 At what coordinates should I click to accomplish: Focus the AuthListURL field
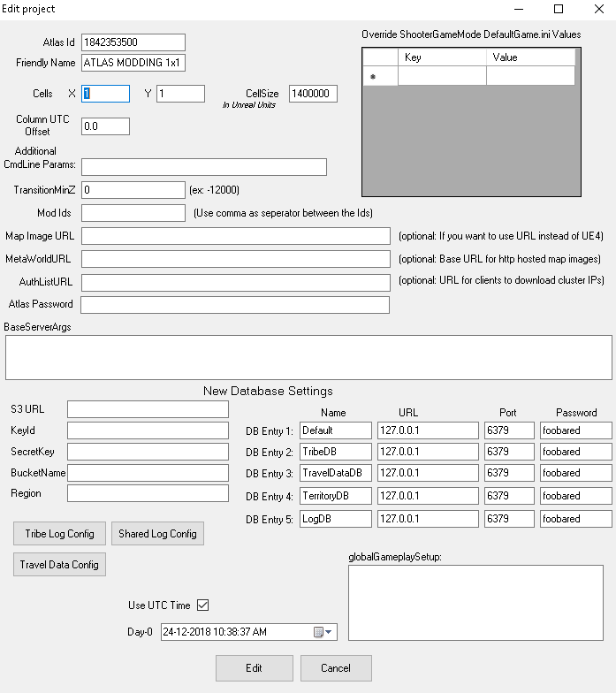236,283
